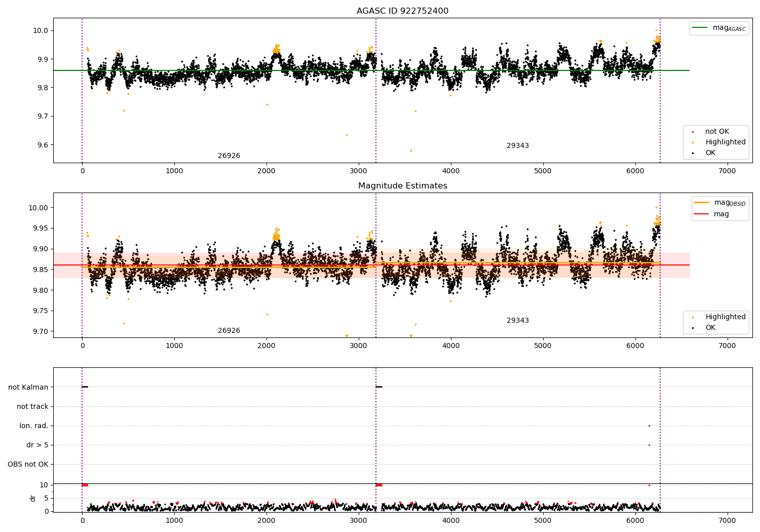
Task: Click y-tick 9.75 on Magnitude Estimates plot
Action: tap(41, 311)
